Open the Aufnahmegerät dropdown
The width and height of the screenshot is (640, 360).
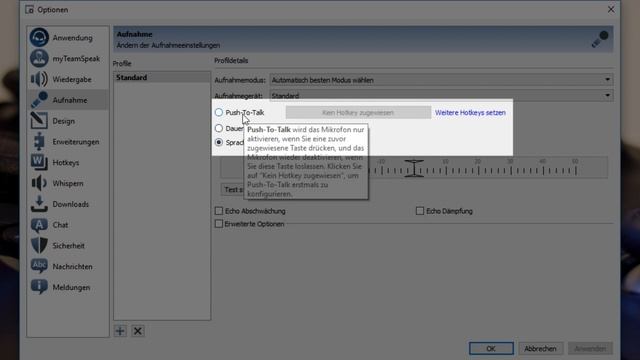(x=441, y=96)
